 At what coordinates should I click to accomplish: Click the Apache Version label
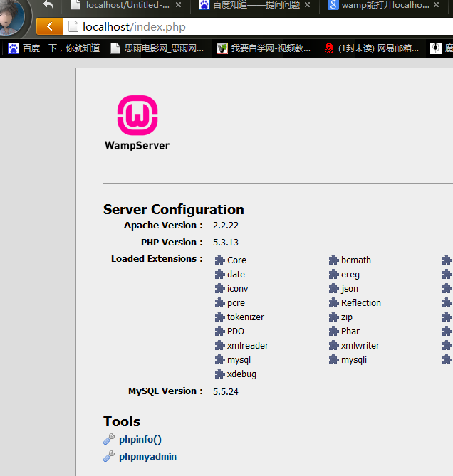163,226
